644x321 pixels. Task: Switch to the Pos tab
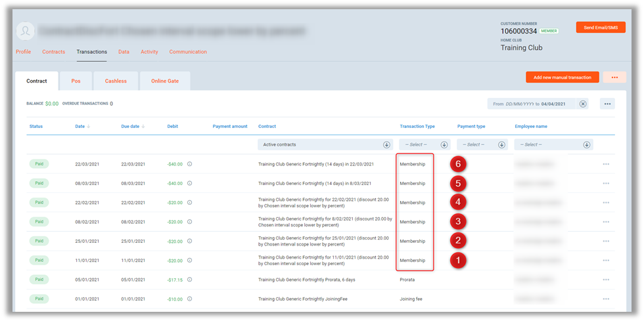click(76, 81)
